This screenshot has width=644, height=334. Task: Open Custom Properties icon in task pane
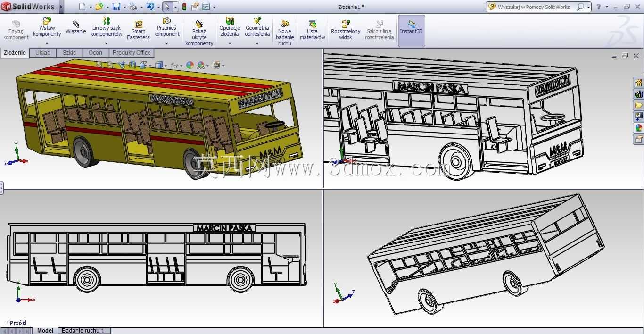click(x=638, y=139)
